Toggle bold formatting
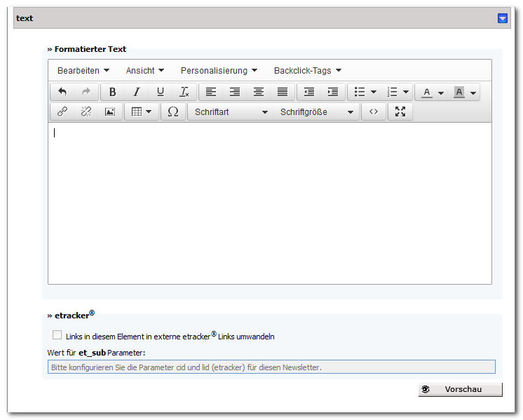This screenshot has height=420, width=523. tap(113, 92)
